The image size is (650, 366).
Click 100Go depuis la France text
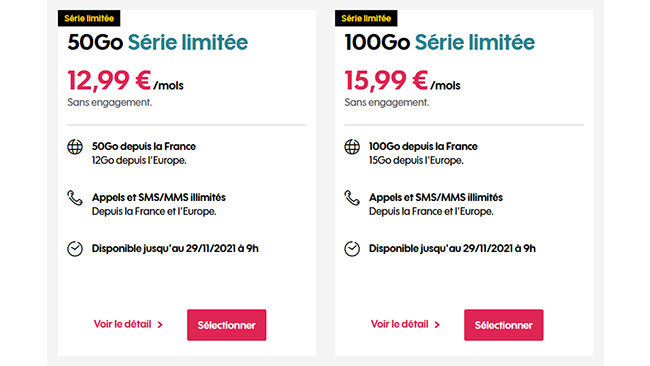coord(423,146)
